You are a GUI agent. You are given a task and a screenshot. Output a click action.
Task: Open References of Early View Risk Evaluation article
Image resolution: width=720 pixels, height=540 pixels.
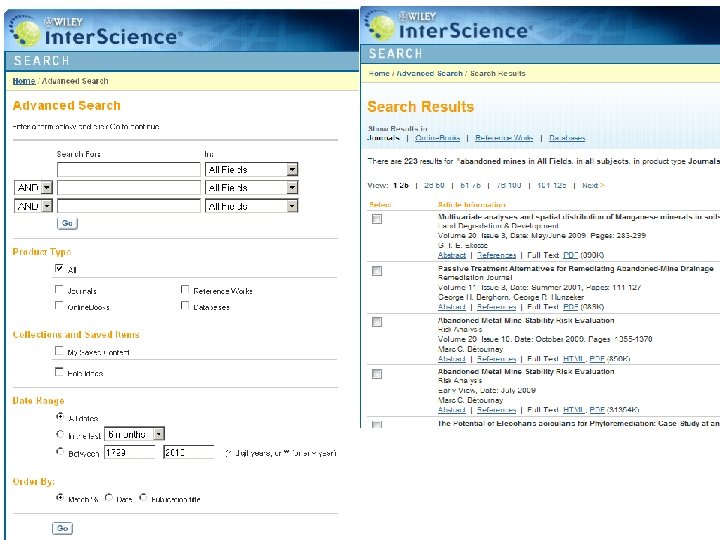coord(496,410)
